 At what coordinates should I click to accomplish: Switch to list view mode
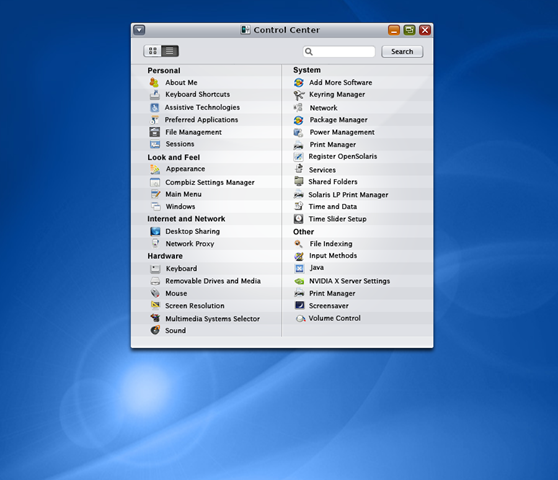170,51
